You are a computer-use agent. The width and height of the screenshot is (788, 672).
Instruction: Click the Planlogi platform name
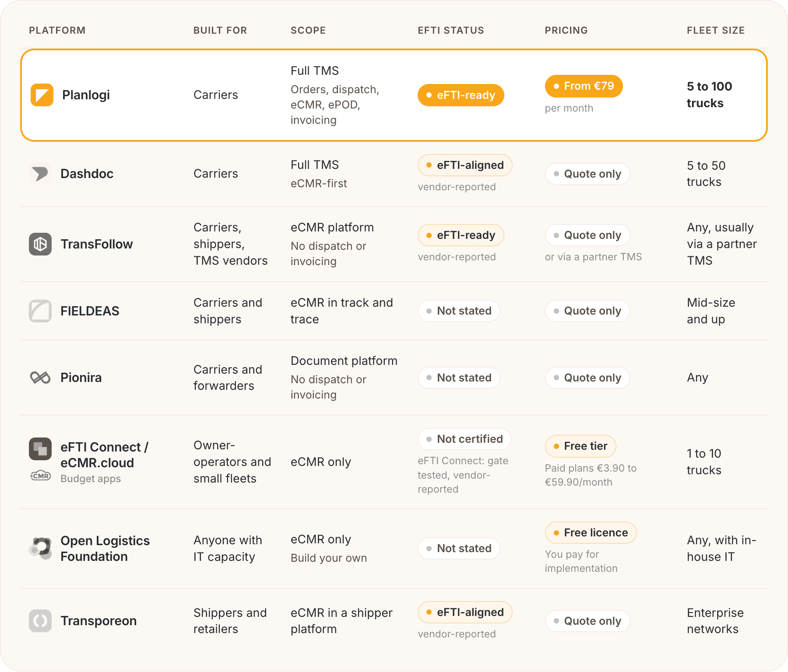point(86,95)
